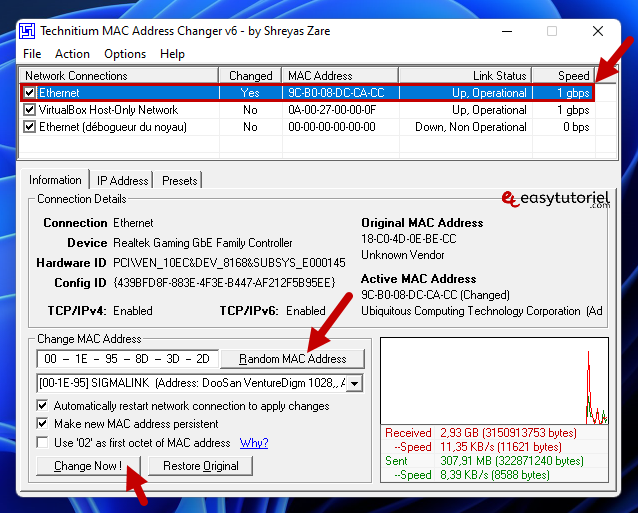Select the Information tab

(x=55, y=179)
